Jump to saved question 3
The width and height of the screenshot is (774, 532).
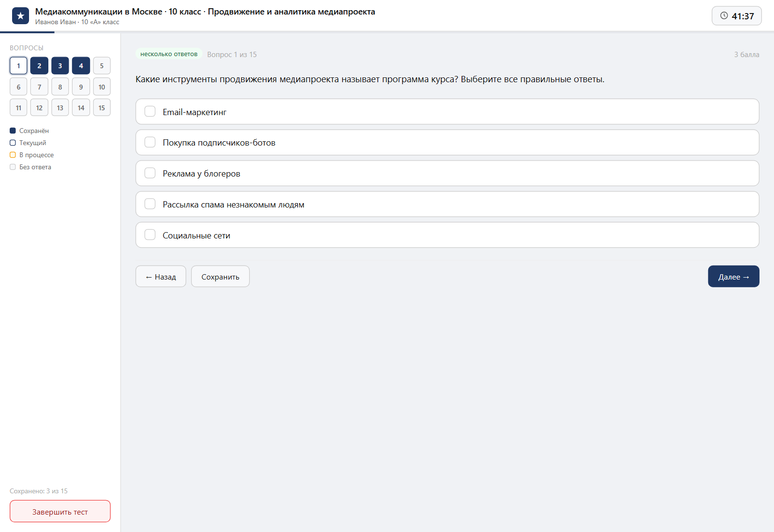point(60,66)
